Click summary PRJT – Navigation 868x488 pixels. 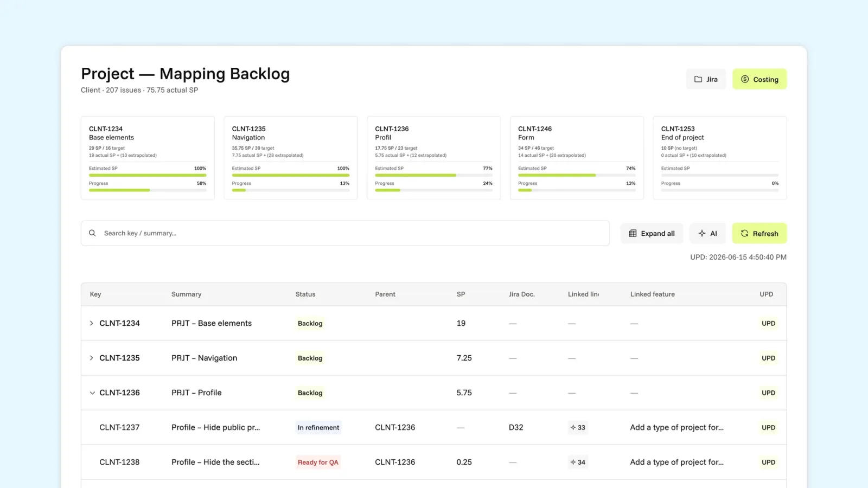(205, 358)
